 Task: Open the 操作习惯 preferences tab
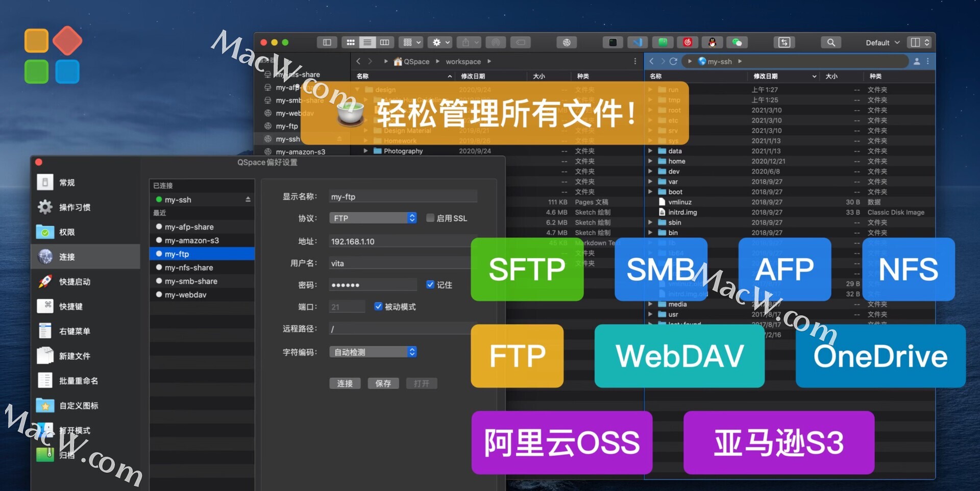pos(86,207)
